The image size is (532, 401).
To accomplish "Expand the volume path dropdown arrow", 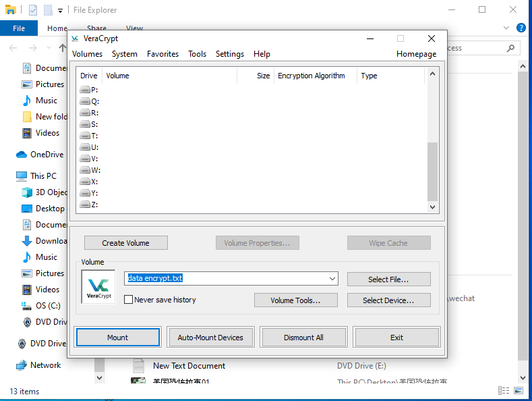I will [x=332, y=279].
